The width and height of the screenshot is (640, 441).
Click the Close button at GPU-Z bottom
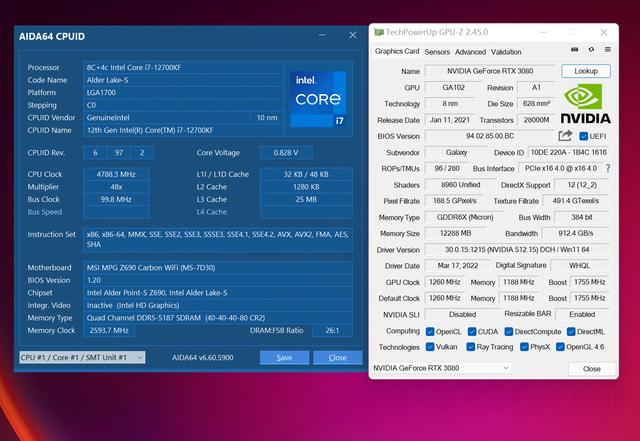(591, 369)
